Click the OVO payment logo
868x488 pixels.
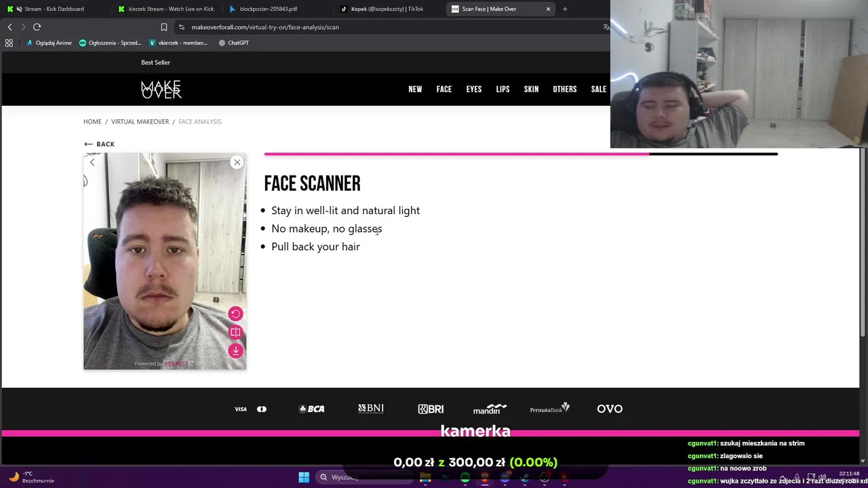pyautogui.click(x=610, y=409)
